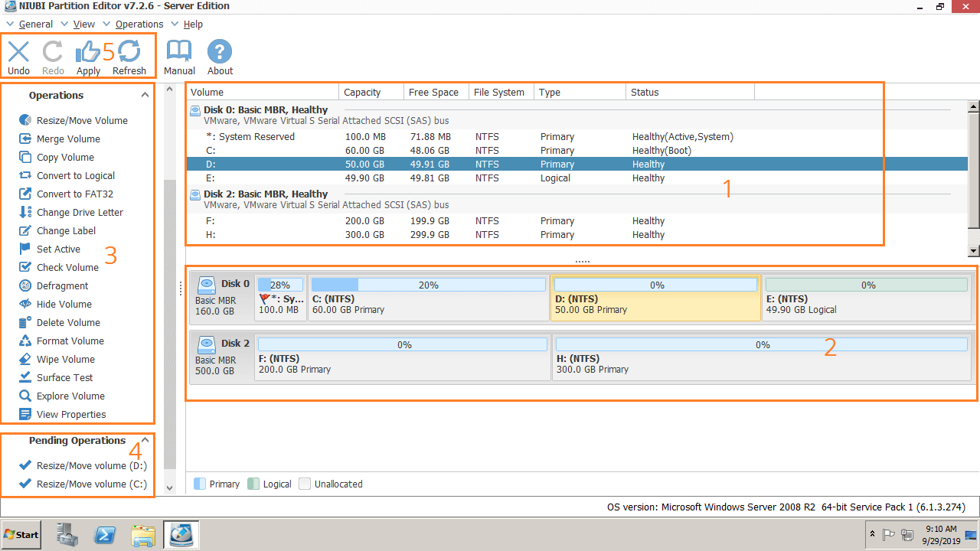Collapse the Operations panel chevron
The image size is (980, 551).
tap(145, 95)
